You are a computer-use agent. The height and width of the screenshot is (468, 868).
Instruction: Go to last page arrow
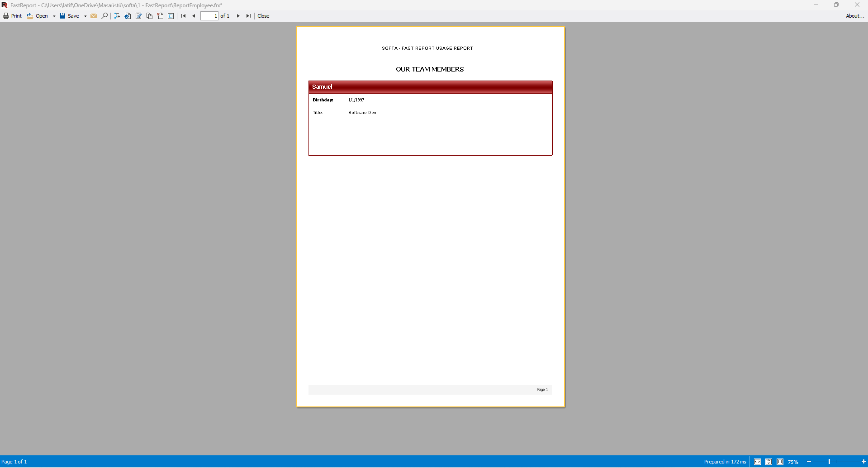pyautogui.click(x=248, y=16)
